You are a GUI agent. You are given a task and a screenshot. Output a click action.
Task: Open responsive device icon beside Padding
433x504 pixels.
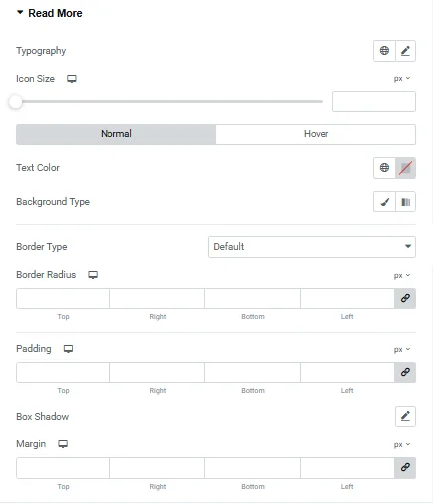68,349
